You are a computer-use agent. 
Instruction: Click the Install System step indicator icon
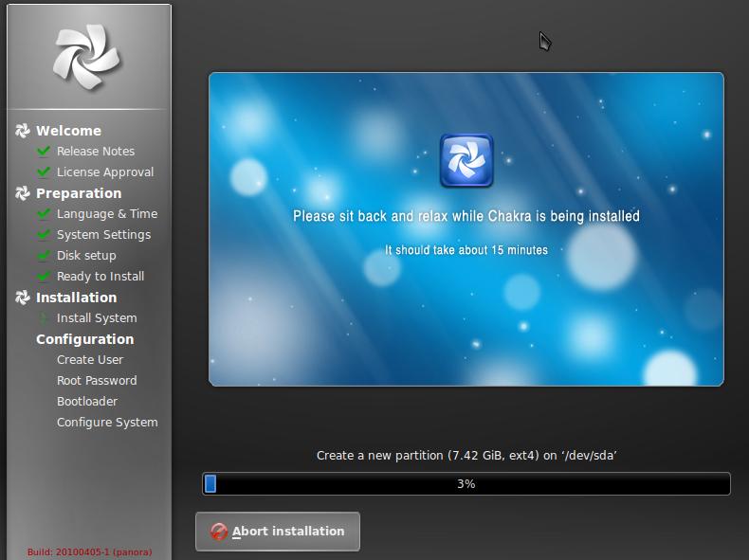[43, 318]
